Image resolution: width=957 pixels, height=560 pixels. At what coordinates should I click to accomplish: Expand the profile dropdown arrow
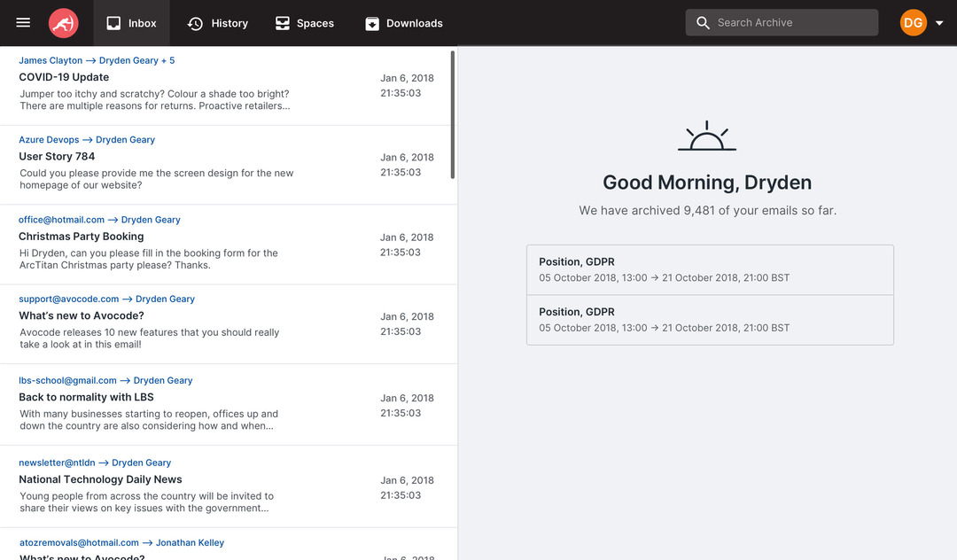click(939, 23)
